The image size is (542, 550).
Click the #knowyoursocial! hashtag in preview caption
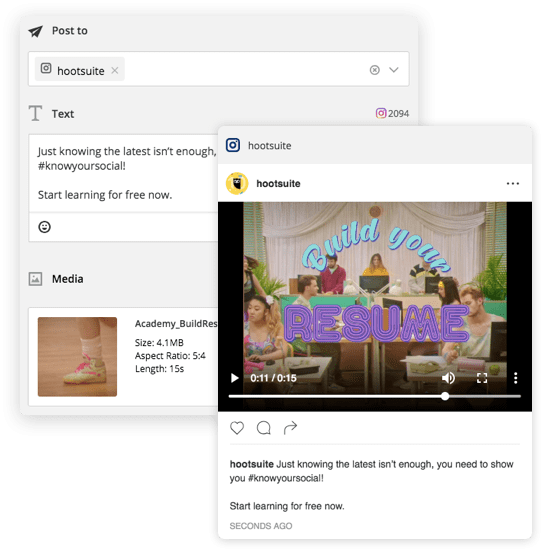click(x=286, y=478)
